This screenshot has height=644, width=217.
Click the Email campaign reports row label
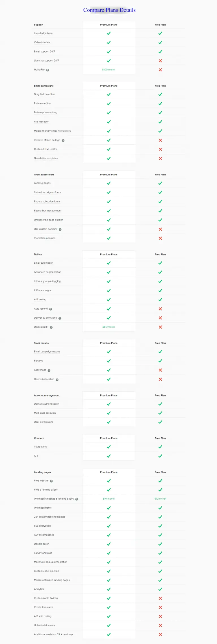pyautogui.click(x=47, y=352)
